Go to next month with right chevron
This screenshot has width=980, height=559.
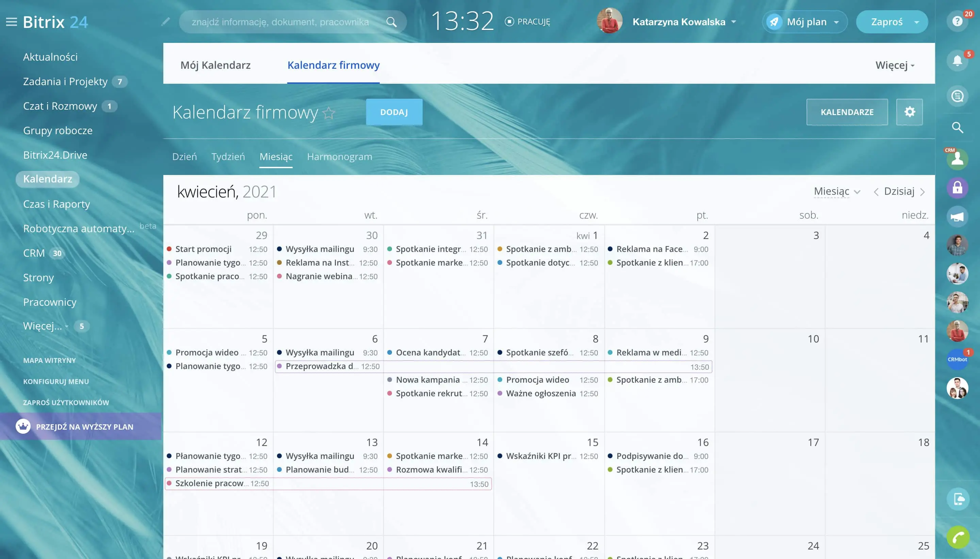pos(922,192)
